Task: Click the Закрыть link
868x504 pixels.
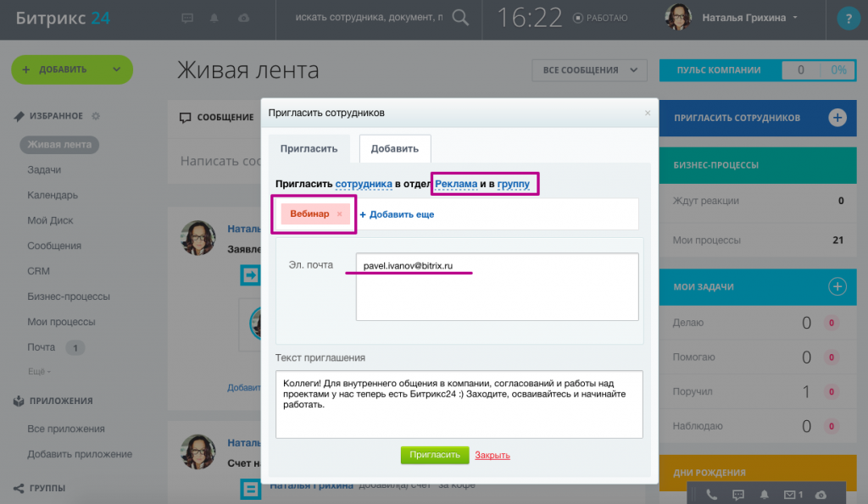Action: point(492,455)
